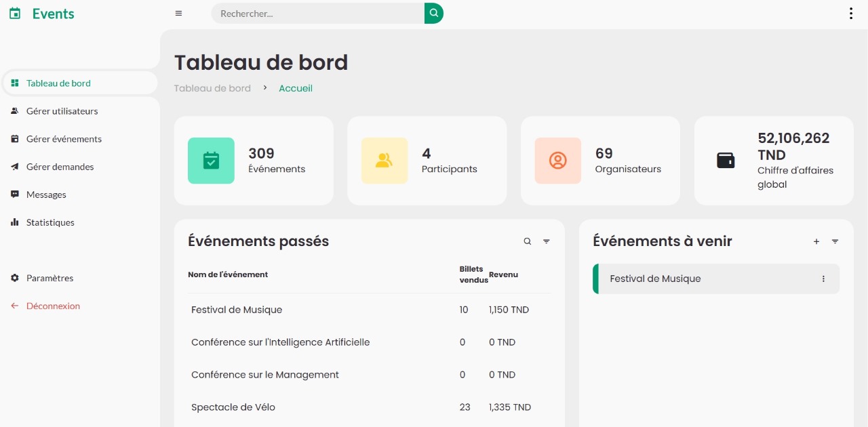Add an event with the plus icon
Screen dimensions: 868x427
[816, 241]
